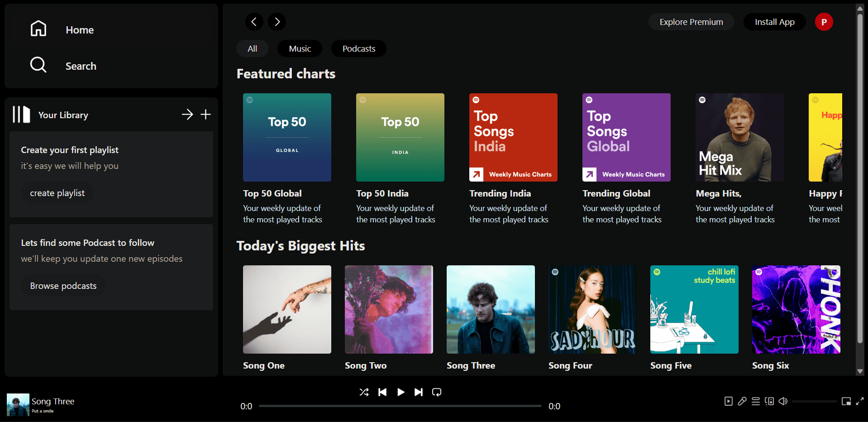Open the Top Songs Global cover
The image size is (868, 422).
pyautogui.click(x=626, y=137)
